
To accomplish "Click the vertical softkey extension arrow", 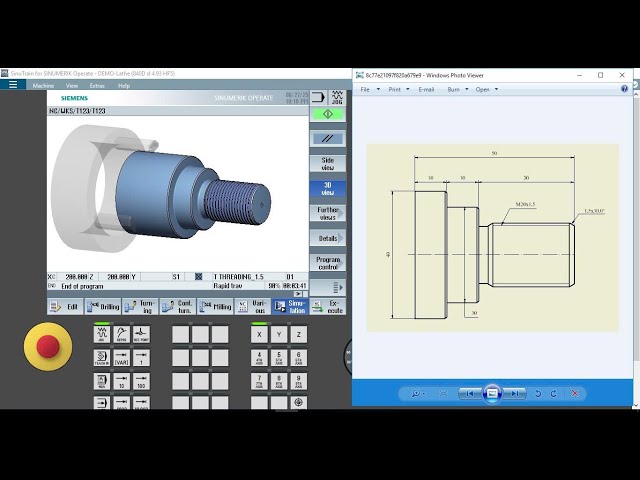I will [x=328, y=288].
